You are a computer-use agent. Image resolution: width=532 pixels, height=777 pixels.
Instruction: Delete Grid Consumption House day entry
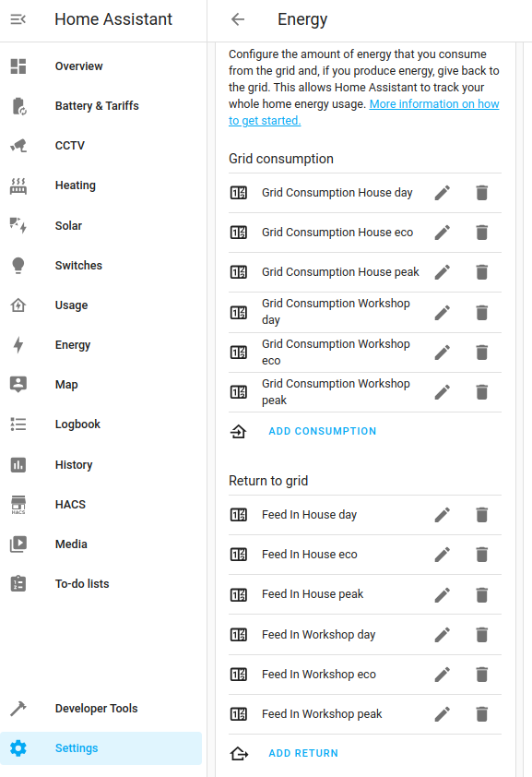(x=482, y=193)
